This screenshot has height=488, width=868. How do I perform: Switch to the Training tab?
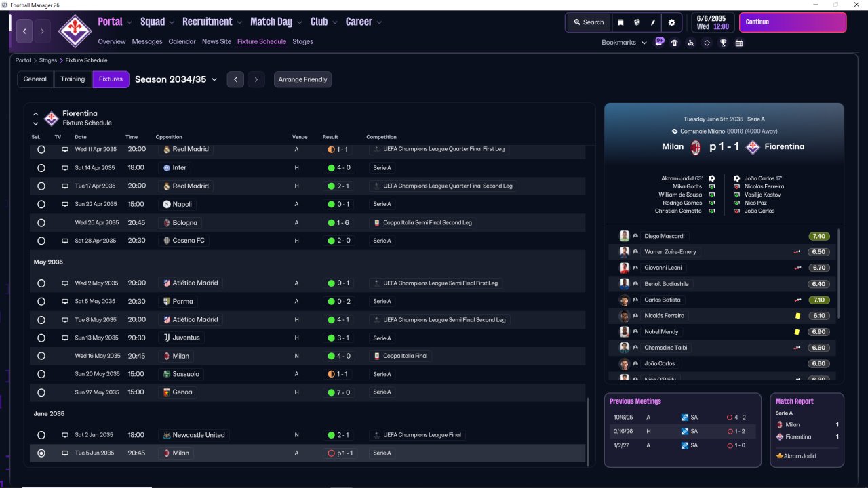tap(73, 79)
